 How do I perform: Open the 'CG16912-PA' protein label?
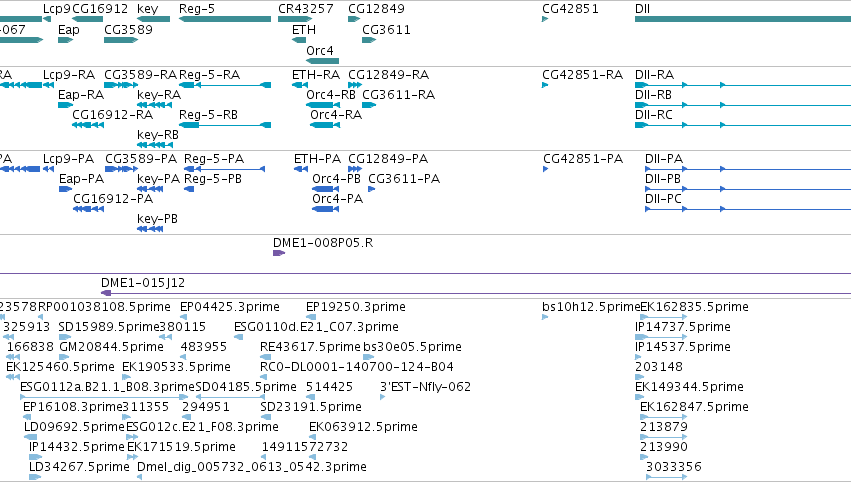113,199
